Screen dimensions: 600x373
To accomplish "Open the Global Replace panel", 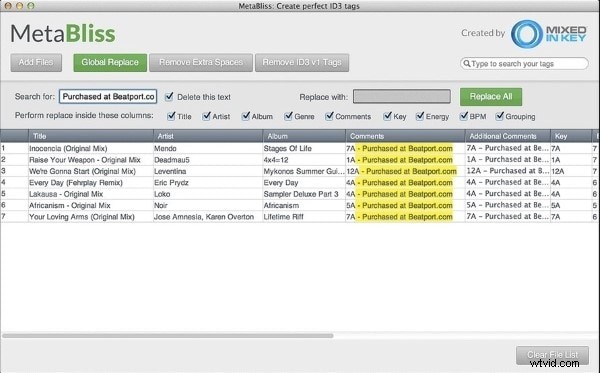I will [x=110, y=62].
